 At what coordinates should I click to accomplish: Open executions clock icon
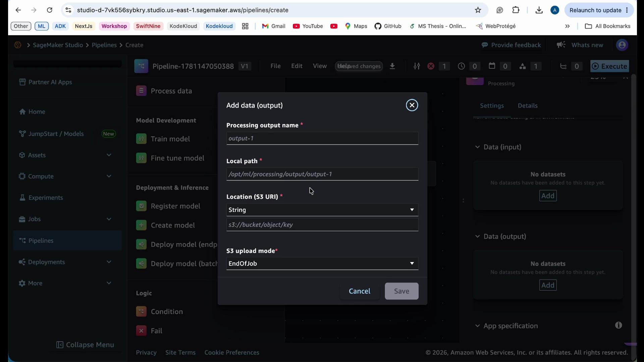tap(462, 66)
